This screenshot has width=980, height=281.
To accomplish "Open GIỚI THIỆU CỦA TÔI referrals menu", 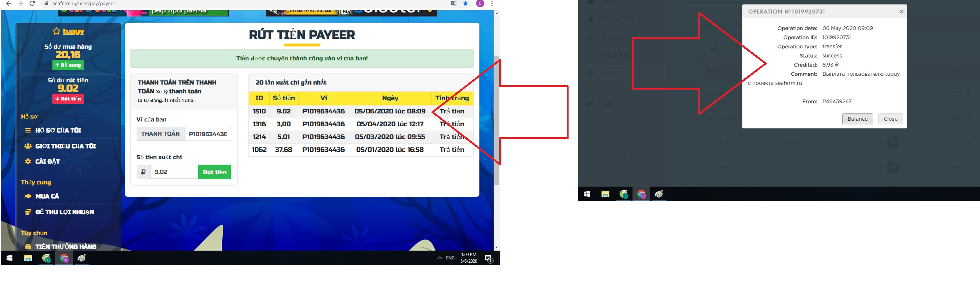I will point(65,146).
